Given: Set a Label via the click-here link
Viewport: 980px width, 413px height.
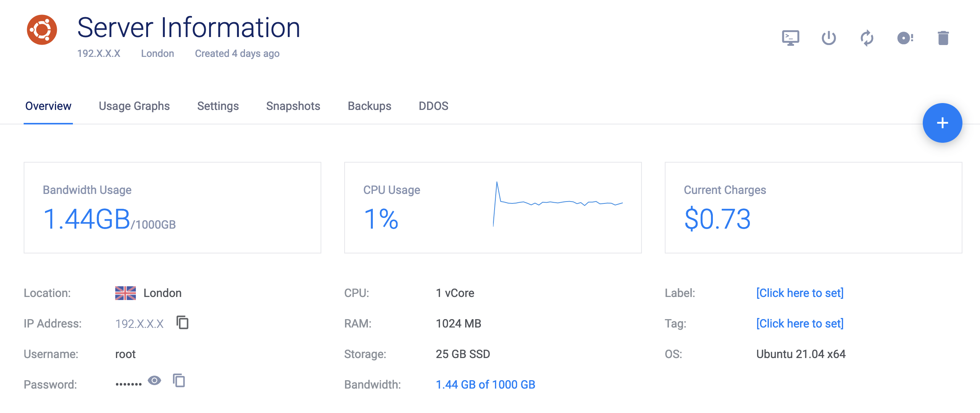Looking at the screenshot, I should click(x=799, y=293).
